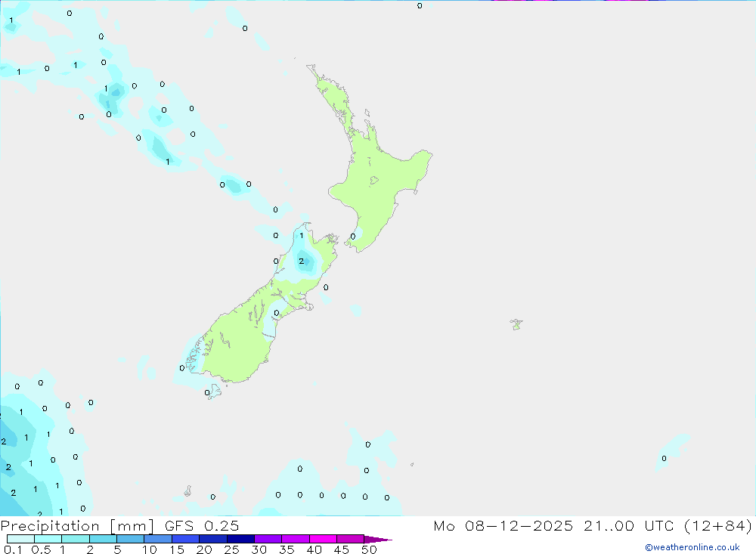Click the over-50 mm arrow tip of legend
Image resolution: width=756 pixels, height=554 pixels.
tap(377, 539)
